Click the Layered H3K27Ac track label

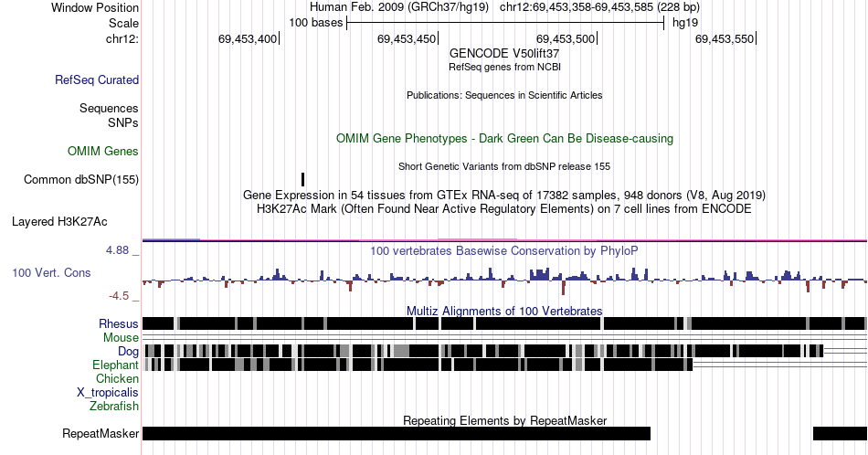click(59, 221)
